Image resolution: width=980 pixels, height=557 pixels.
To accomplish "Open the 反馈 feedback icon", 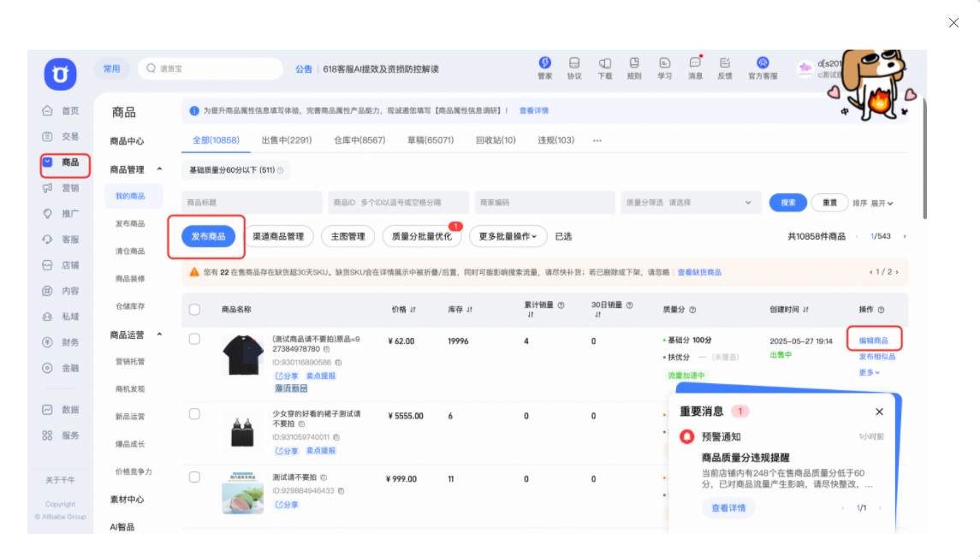I will point(724,68).
